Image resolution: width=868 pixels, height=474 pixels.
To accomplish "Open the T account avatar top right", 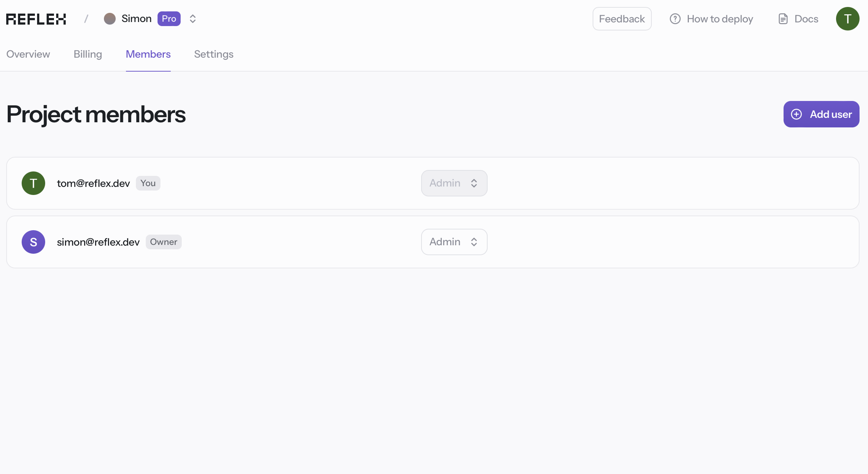I will pos(847,18).
